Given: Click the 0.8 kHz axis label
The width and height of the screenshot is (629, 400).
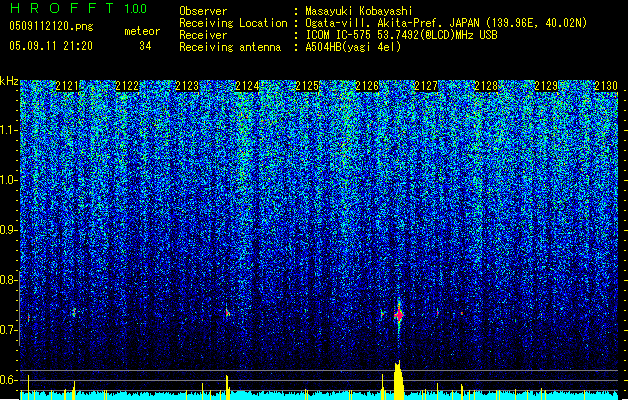Looking at the screenshot, I should pyautogui.click(x=9, y=280).
